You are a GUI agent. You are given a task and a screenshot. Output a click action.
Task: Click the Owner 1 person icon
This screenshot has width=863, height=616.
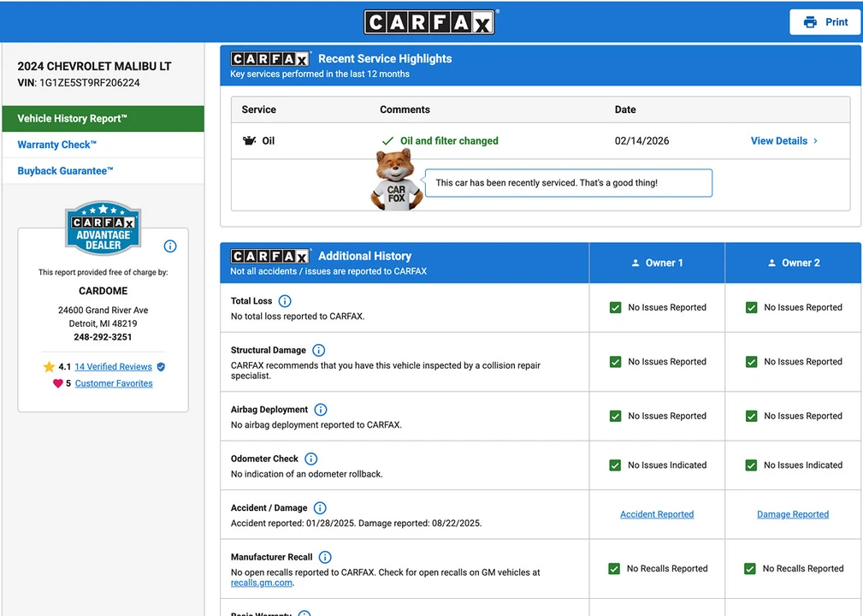point(635,264)
